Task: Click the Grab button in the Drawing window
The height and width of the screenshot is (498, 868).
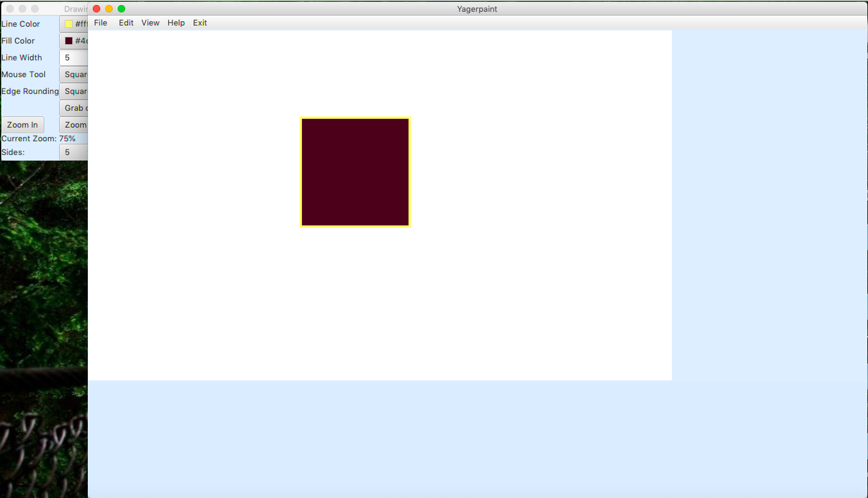Action: tap(73, 108)
